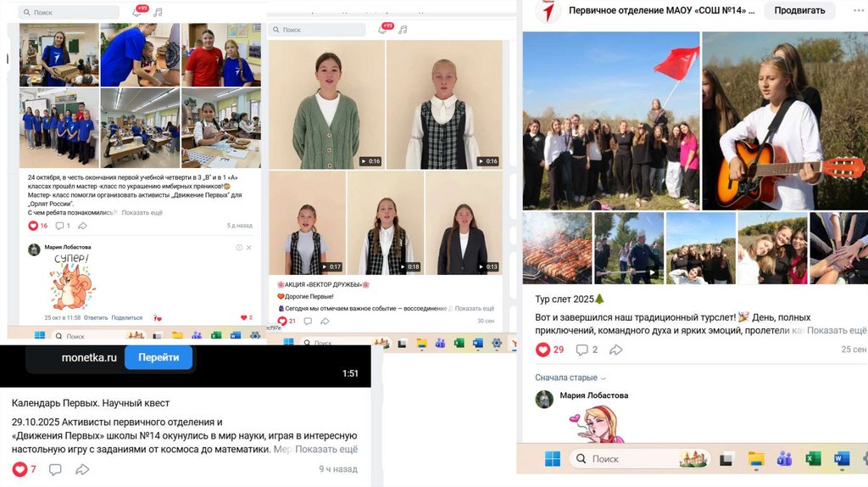Open the photo of the girl playing guitar
This screenshot has height=487, width=868.
click(785, 120)
